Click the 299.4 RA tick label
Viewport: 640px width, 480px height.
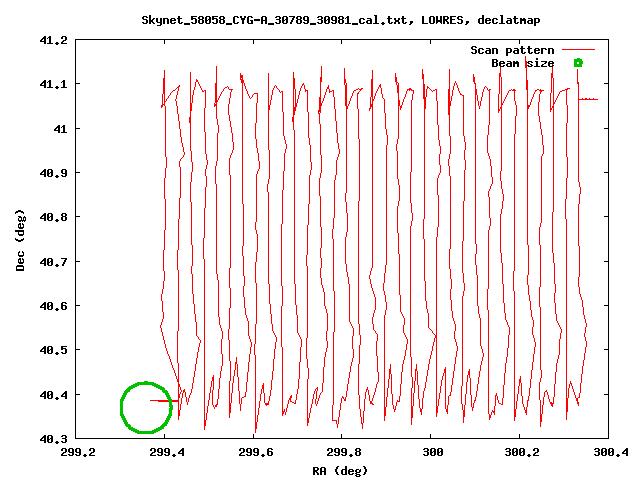pyautogui.click(x=167, y=452)
